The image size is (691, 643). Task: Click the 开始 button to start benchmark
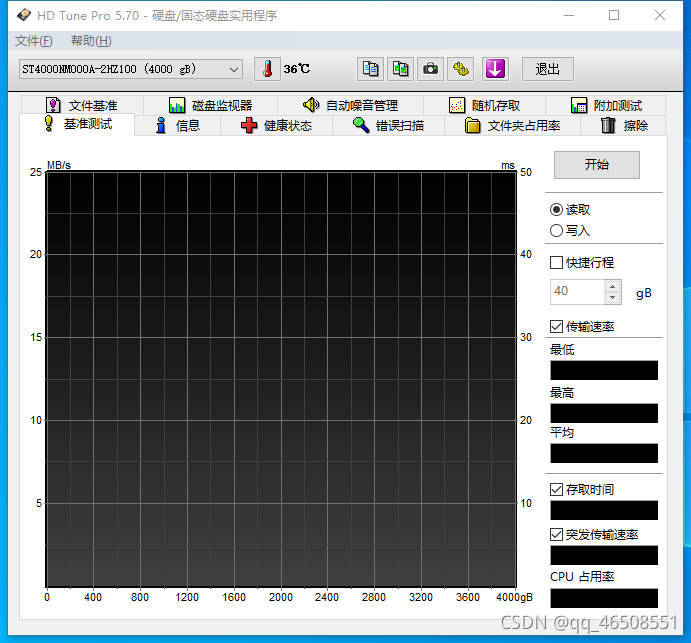(x=596, y=165)
